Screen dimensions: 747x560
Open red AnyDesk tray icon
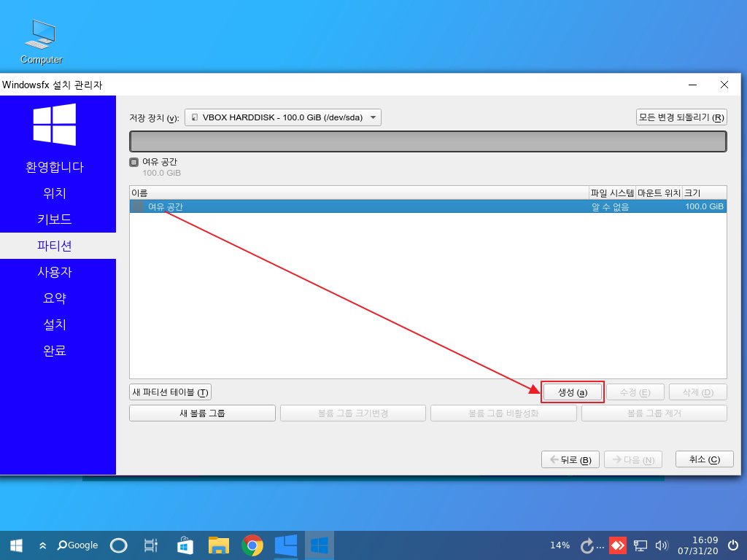[x=618, y=545]
